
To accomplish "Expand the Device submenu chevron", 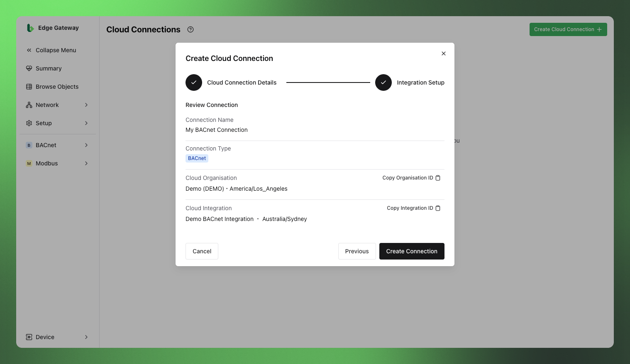I will pyautogui.click(x=86, y=337).
